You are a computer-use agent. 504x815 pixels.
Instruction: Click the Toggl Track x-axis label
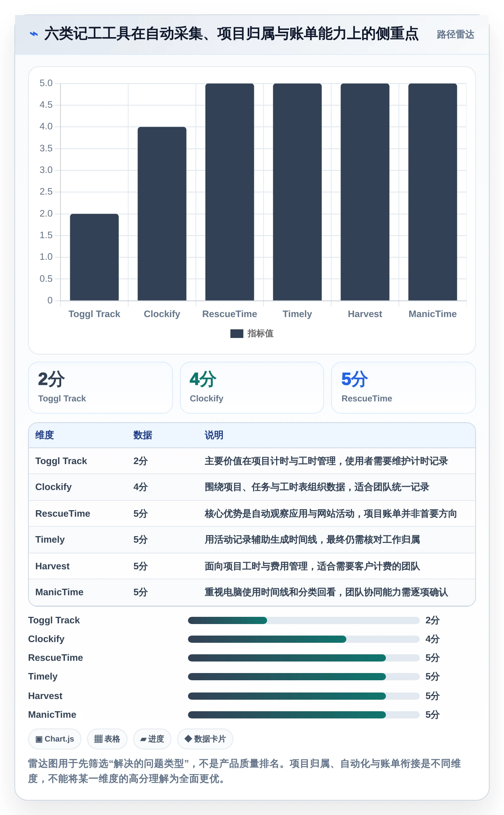pos(94,314)
